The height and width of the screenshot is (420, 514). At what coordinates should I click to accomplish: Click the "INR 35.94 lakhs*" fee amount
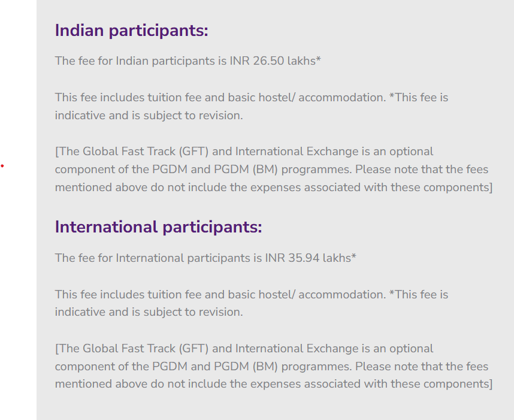(x=311, y=258)
